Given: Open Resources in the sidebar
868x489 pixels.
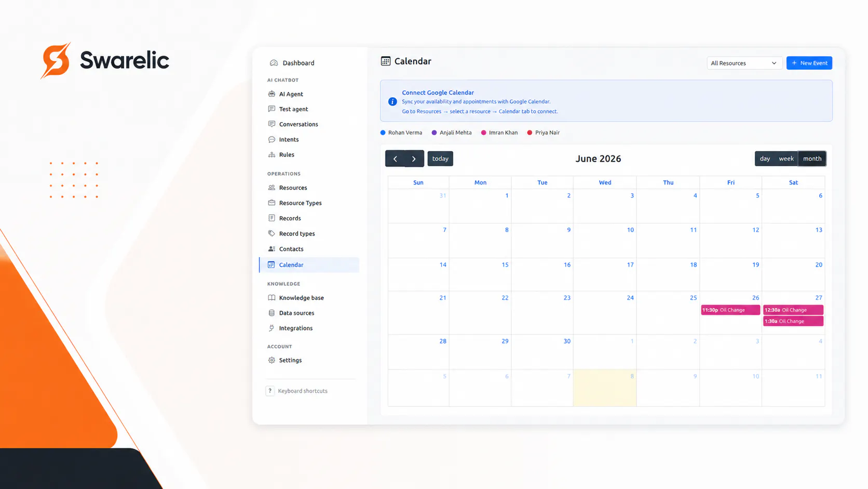Looking at the screenshot, I should [x=293, y=188].
